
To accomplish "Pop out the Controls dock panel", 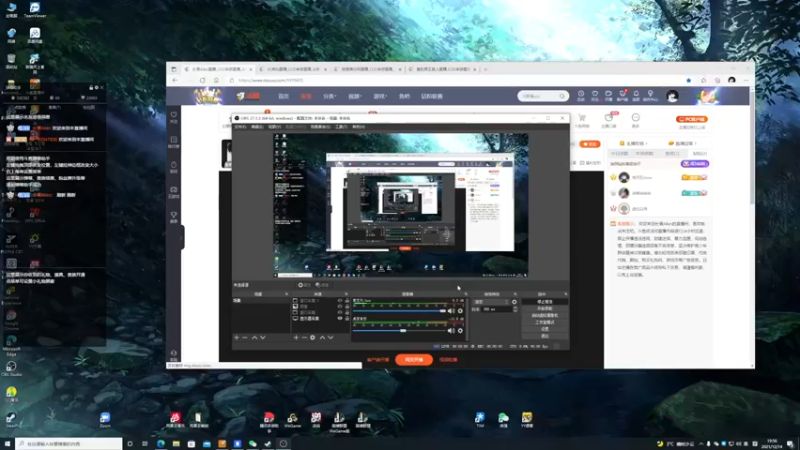I will [565, 294].
